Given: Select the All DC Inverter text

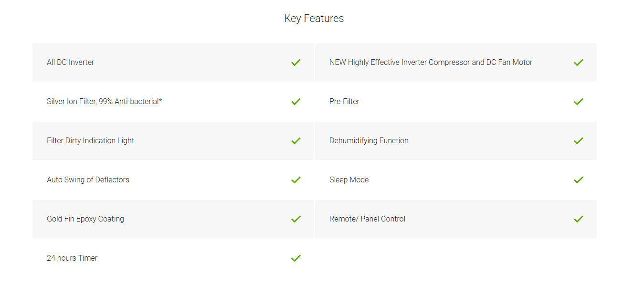Looking at the screenshot, I should [71, 63].
